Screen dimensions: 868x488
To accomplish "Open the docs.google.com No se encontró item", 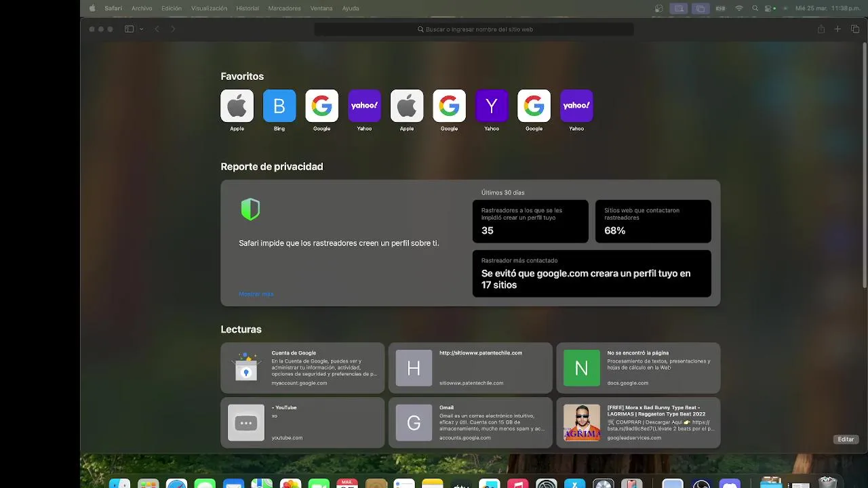I will tap(638, 368).
